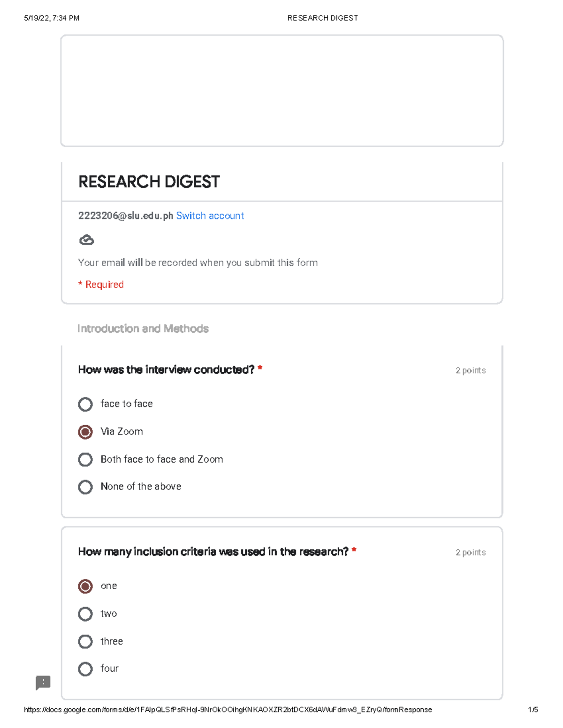
Task: Select 'one' inclusion criteria option
Action: [85, 586]
